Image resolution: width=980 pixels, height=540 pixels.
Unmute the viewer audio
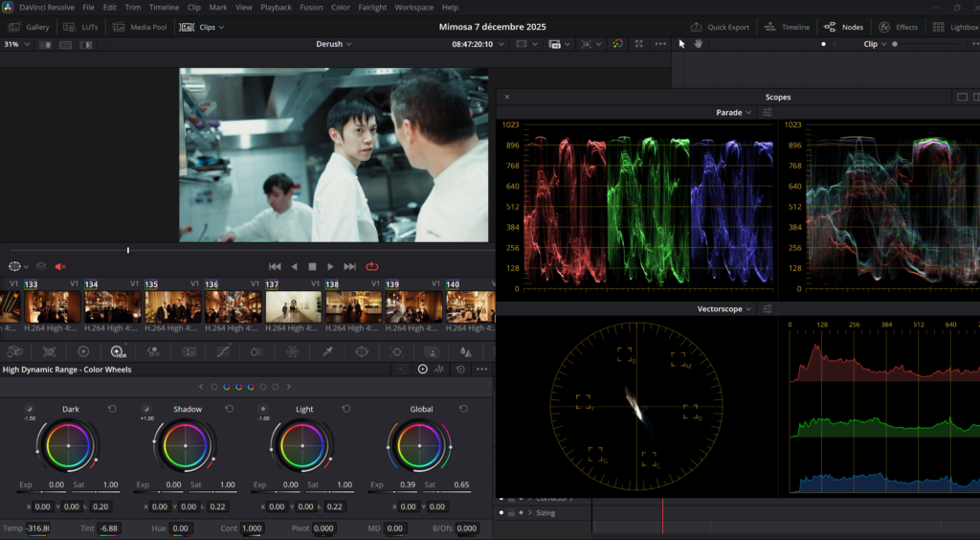pos(60,266)
